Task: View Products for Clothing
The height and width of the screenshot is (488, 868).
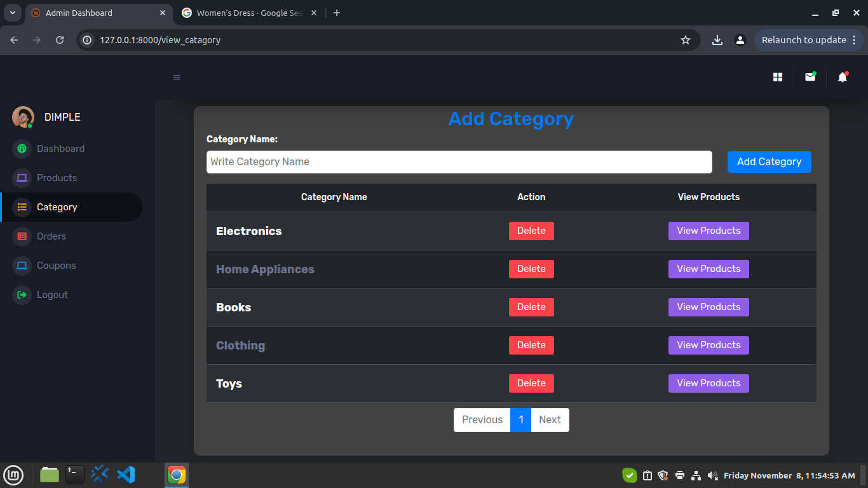Action: [709, 345]
